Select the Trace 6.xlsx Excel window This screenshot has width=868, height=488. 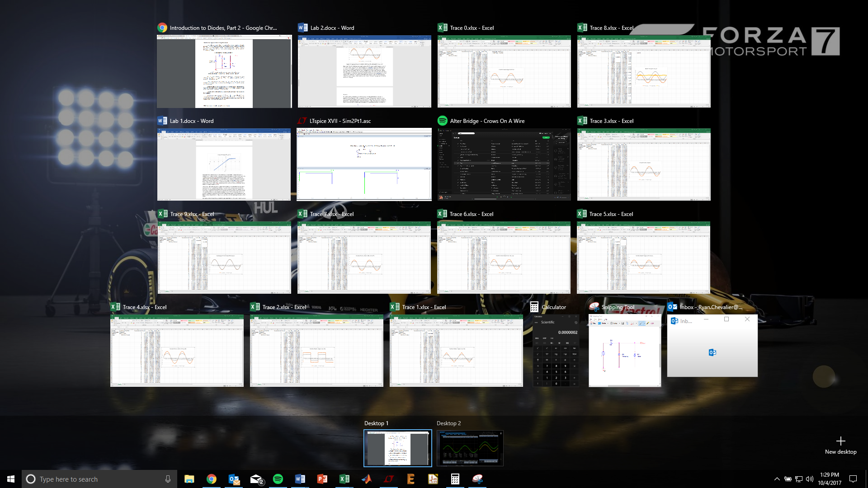click(x=504, y=258)
